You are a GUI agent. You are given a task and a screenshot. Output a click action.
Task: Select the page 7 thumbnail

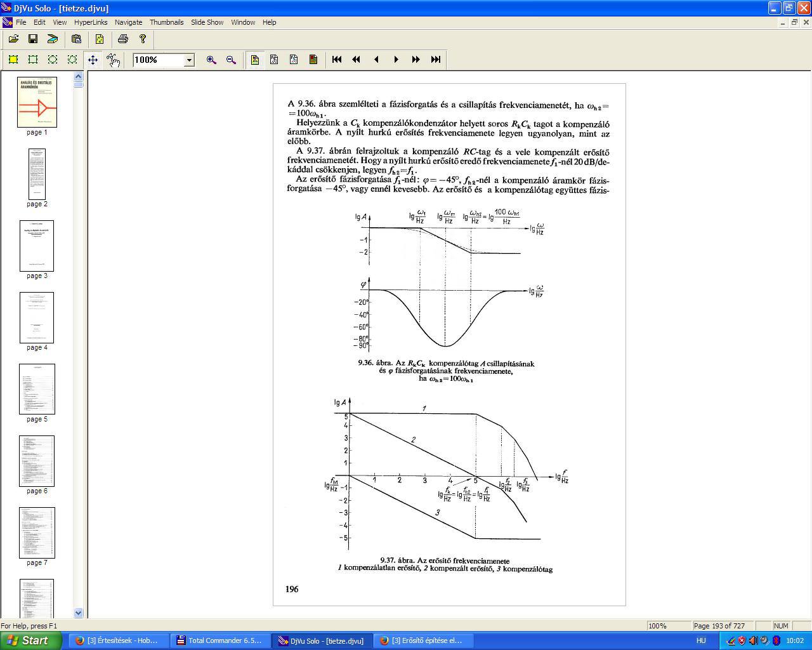(37, 533)
